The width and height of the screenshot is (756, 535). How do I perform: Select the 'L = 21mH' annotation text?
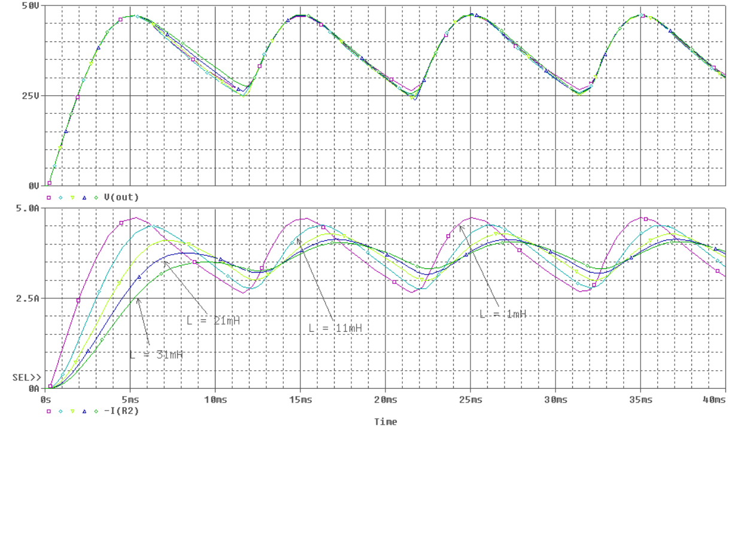(213, 321)
